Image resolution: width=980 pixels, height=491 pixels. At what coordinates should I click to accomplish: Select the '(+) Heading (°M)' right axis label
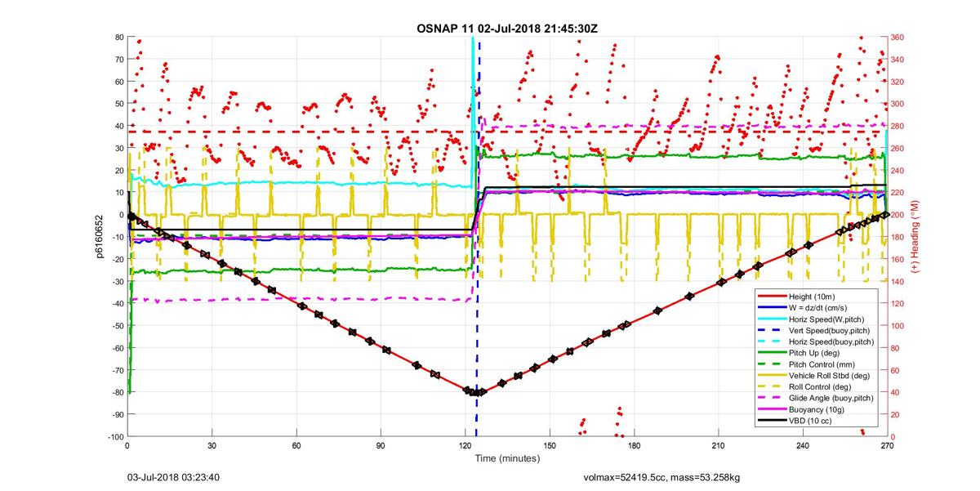click(x=915, y=237)
